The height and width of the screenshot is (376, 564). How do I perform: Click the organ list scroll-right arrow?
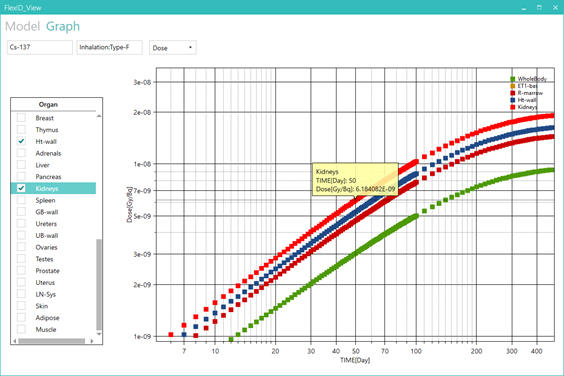pyautogui.click(x=92, y=341)
